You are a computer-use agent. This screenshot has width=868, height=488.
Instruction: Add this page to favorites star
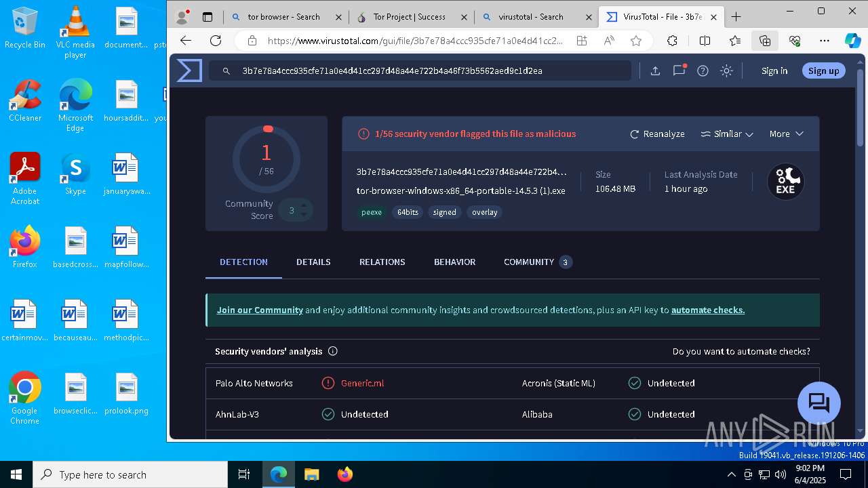click(635, 41)
